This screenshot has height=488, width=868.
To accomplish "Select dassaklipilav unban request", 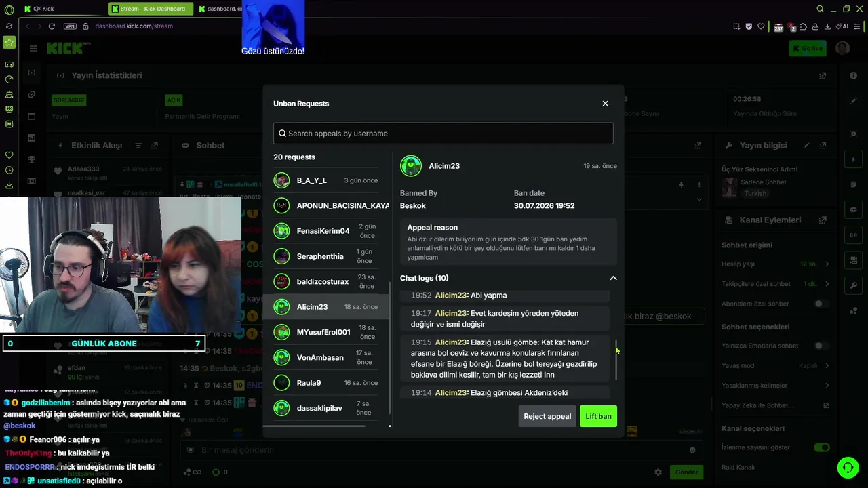I will coord(326,408).
